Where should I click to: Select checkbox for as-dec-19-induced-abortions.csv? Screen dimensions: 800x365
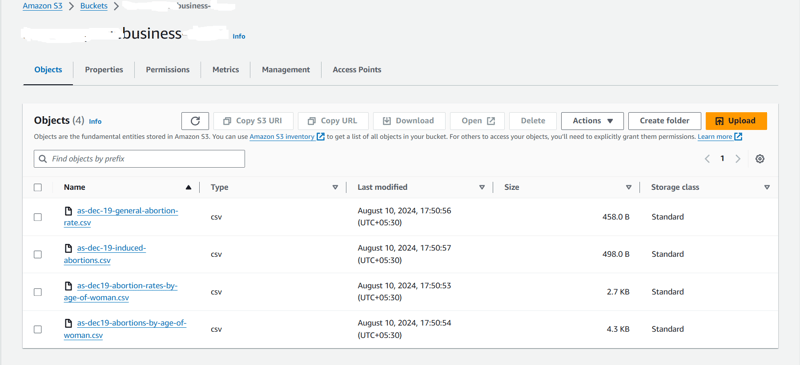click(38, 254)
